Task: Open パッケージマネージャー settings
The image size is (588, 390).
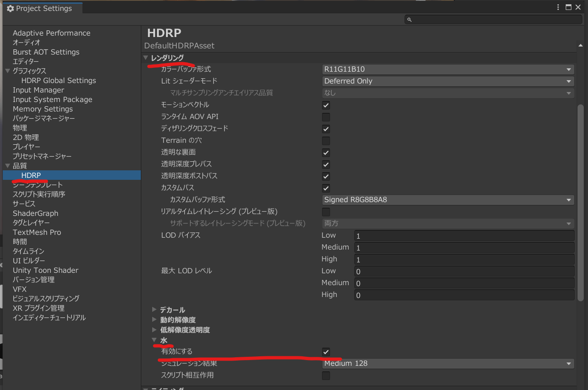Action: (x=44, y=119)
